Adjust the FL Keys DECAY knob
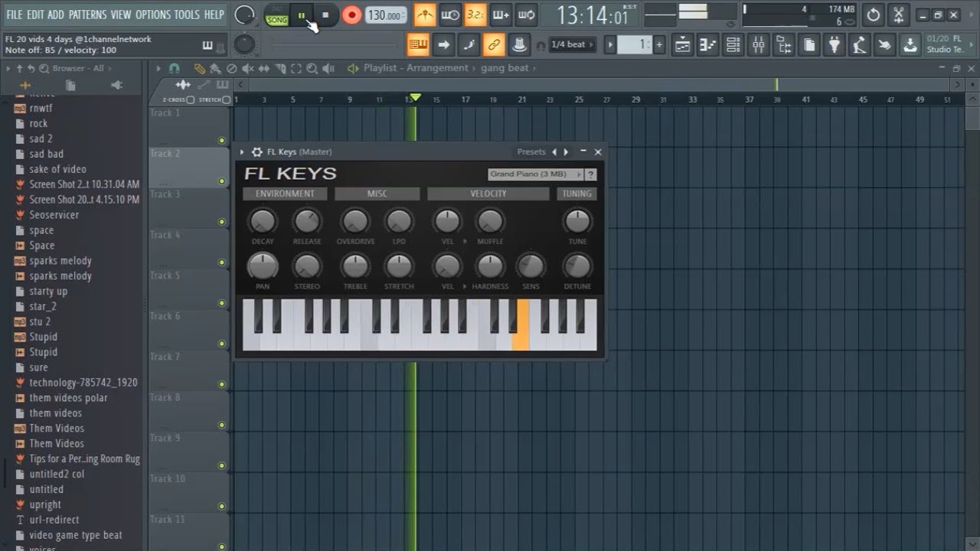Viewport: 980px width, 551px height. 263,221
